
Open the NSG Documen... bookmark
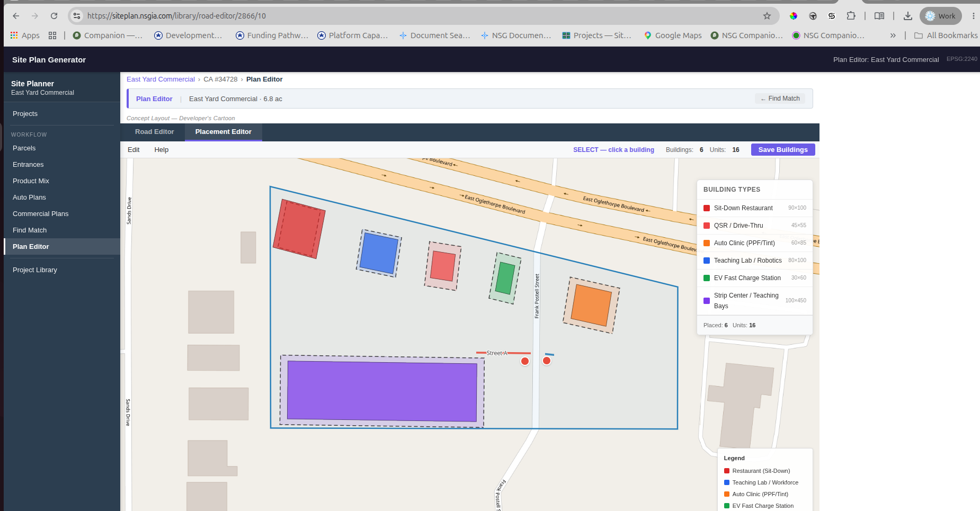tap(516, 35)
